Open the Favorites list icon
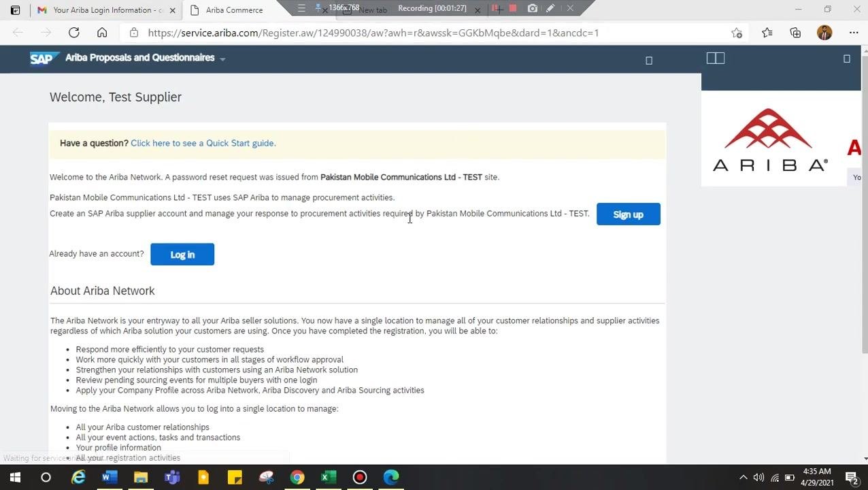This screenshot has height=490, width=868. tap(767, 33)
